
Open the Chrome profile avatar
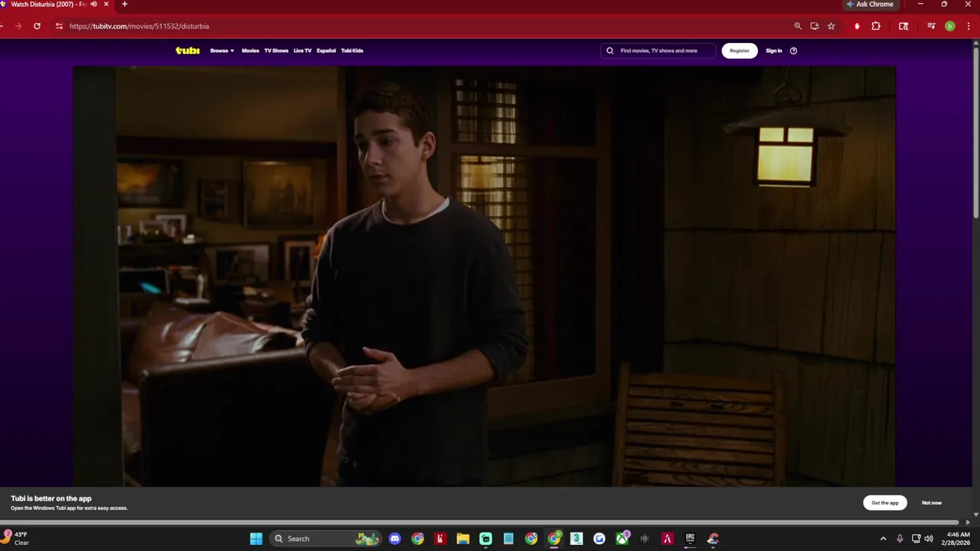click(x=950, y=26)
